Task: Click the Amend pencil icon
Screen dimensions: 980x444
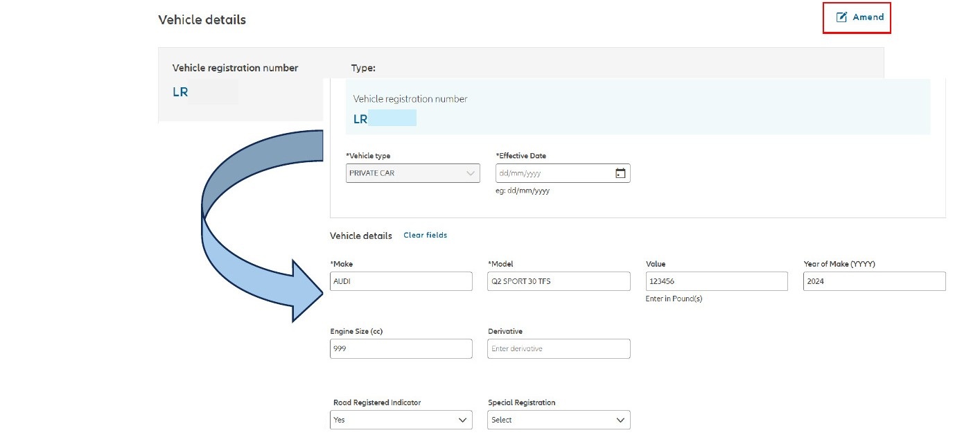Action: point(841,17)
